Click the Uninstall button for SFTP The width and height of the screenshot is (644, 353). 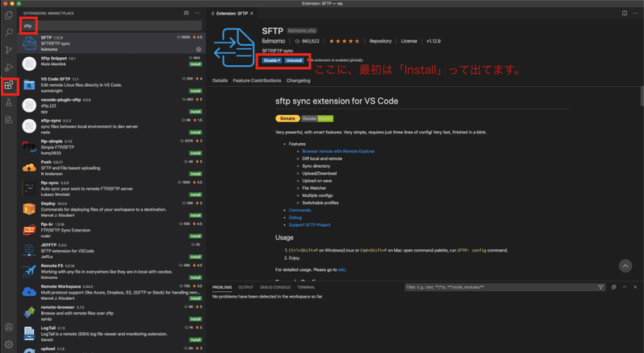294,60
